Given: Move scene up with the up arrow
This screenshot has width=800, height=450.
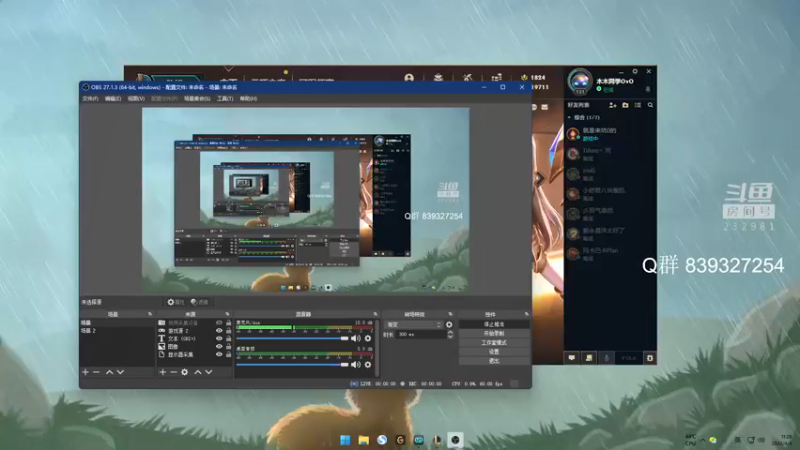Looking at the screenshot, I should tap(109, 372).
